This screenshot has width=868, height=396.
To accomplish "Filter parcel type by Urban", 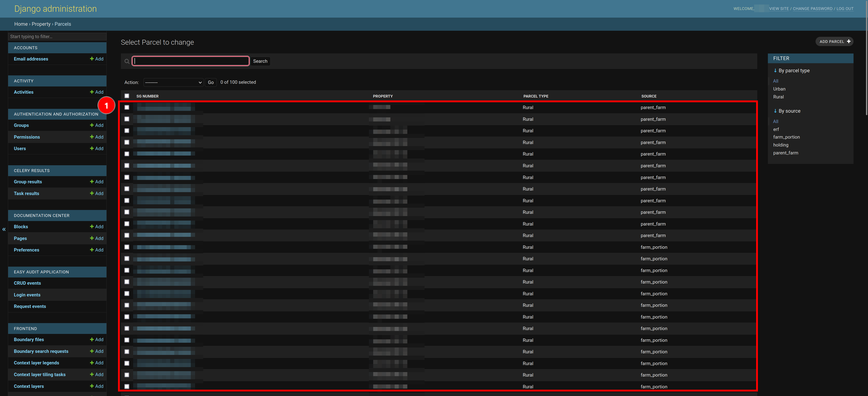I will point(779,89).
